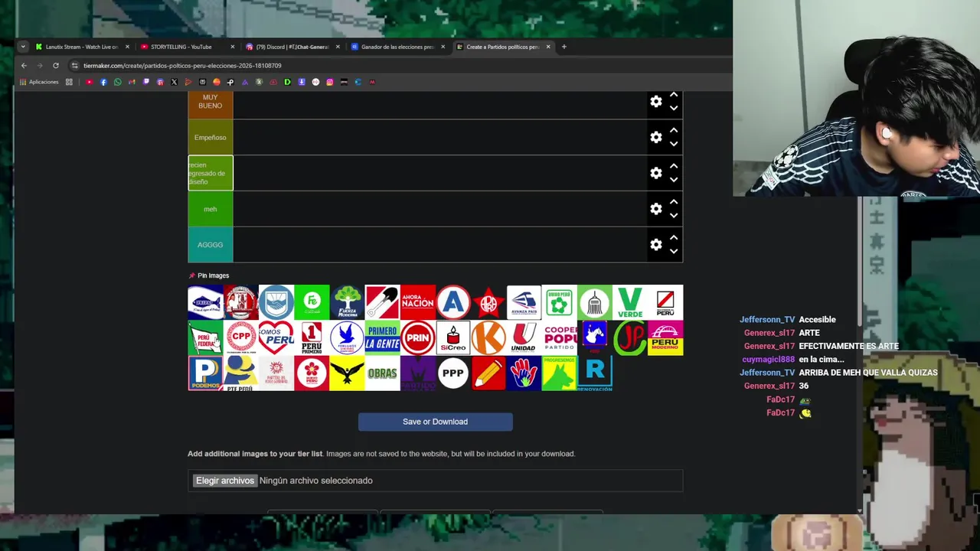Select the Verde party logo
This screenshot has height=551, width=980.
pos(630,302)
